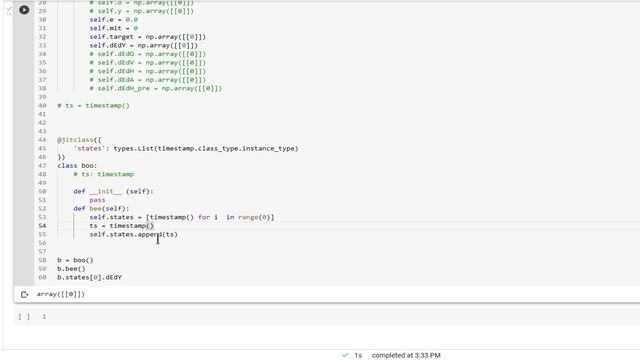This screenshot has height=360, width=640.
Task: Click the output toggle icon beside array result
Action: (24, 294)
